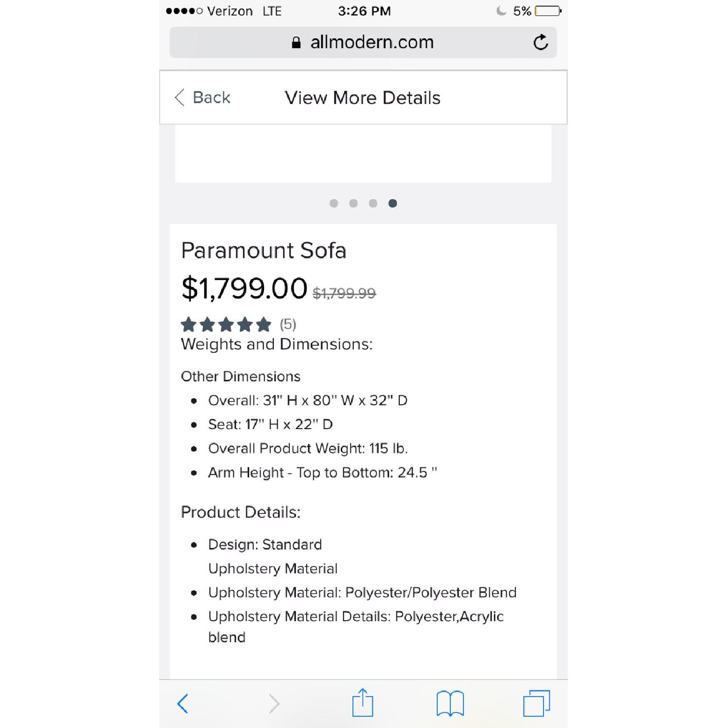Tap the browser forward arrow in bottom toolbar

coord(274,703)
